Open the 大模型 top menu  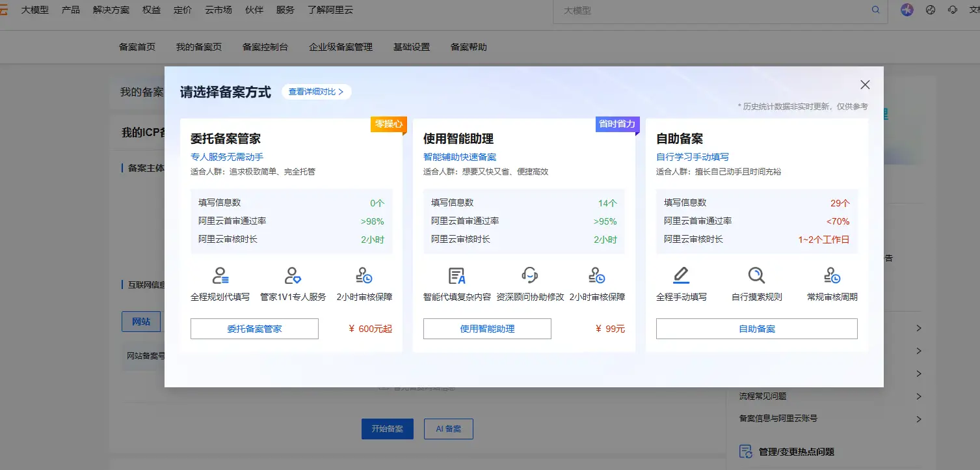34,10
